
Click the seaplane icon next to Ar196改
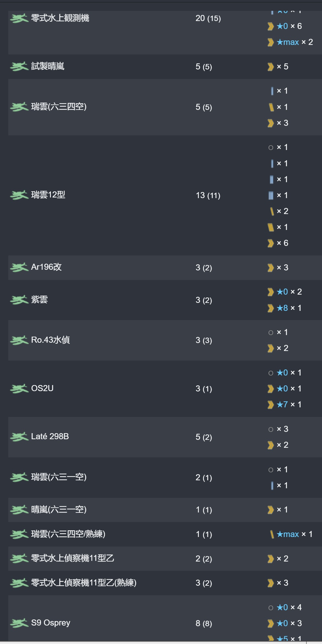coord(19,267)
